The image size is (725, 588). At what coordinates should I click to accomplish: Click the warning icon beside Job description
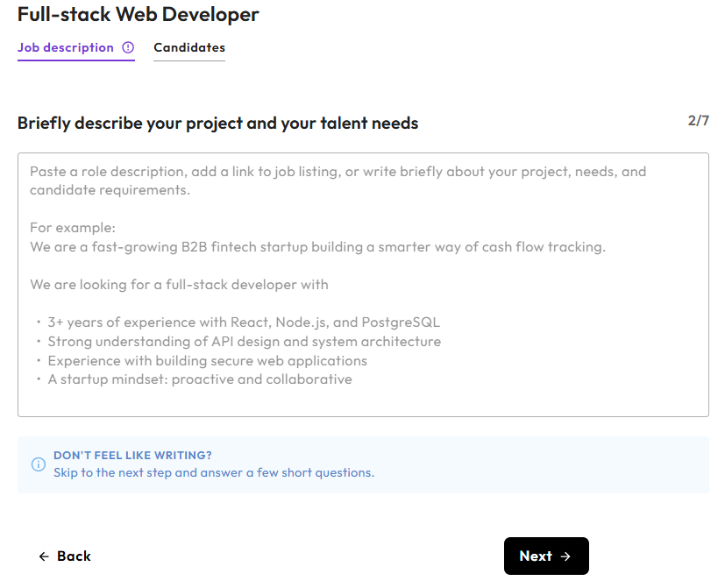tap(128, 48)
